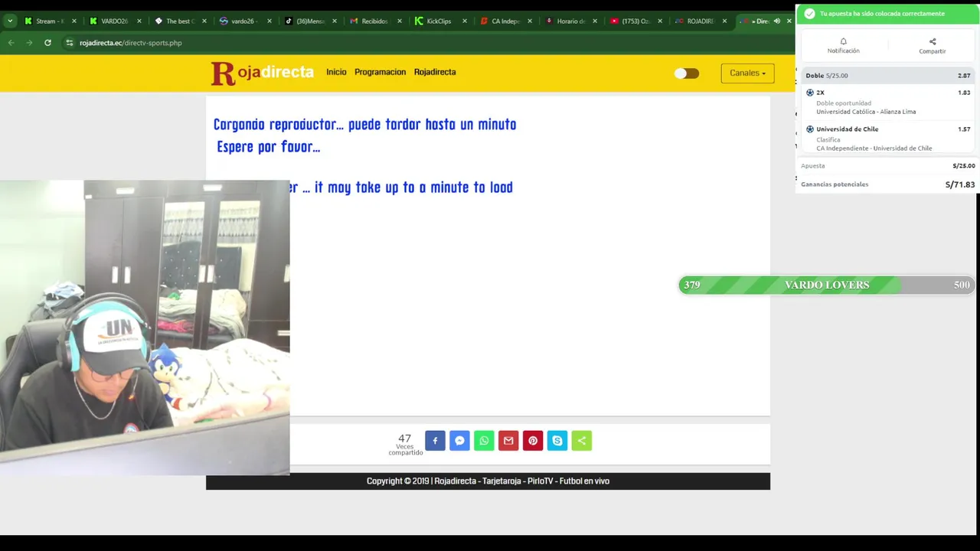The height and width of the screenshot is (551, 980).
Task: Click the Espere por favor text
Action: tap(268, 147)
